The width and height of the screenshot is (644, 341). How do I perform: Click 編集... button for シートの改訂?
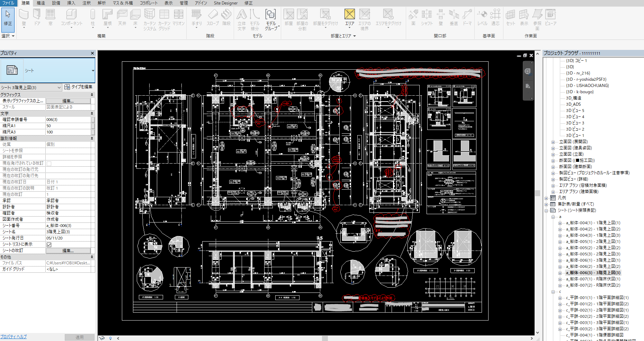68,251
